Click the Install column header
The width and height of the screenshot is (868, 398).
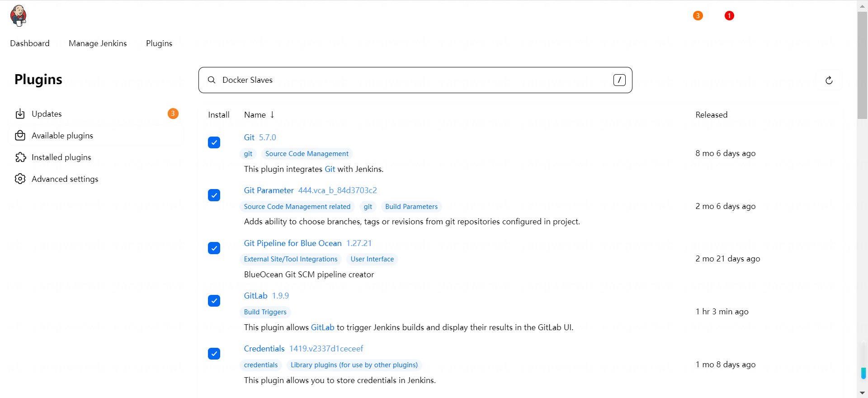(x=219, y=115)
